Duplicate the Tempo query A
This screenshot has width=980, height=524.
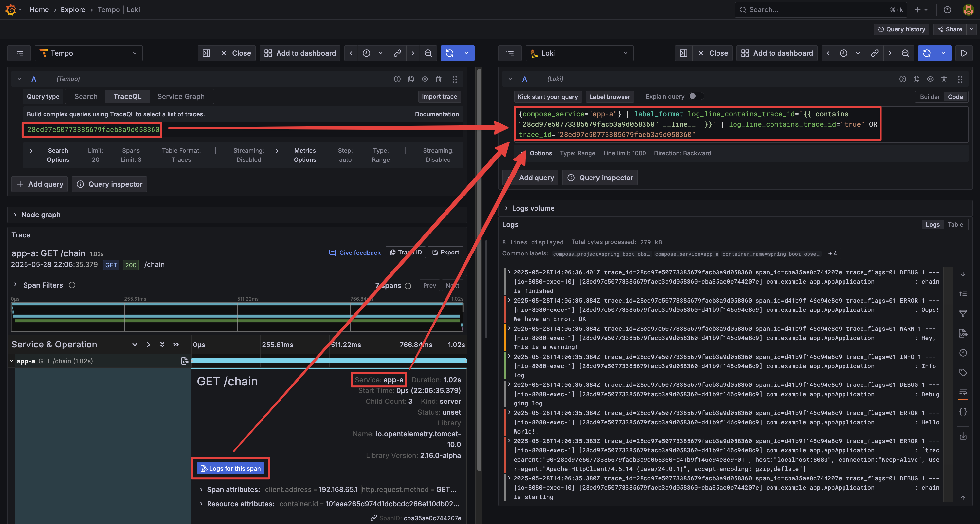[x=411, y=79]
